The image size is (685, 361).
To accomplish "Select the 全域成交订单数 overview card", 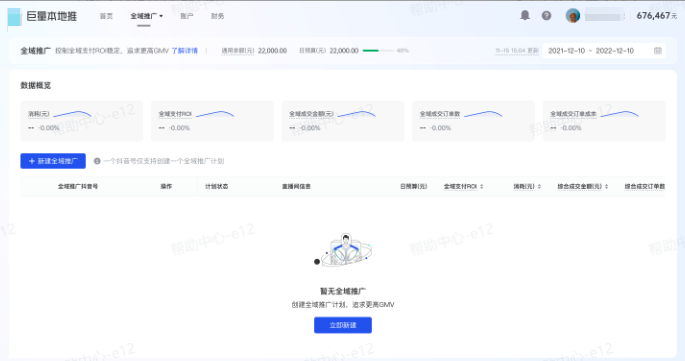I will click(x=474, y=121).
